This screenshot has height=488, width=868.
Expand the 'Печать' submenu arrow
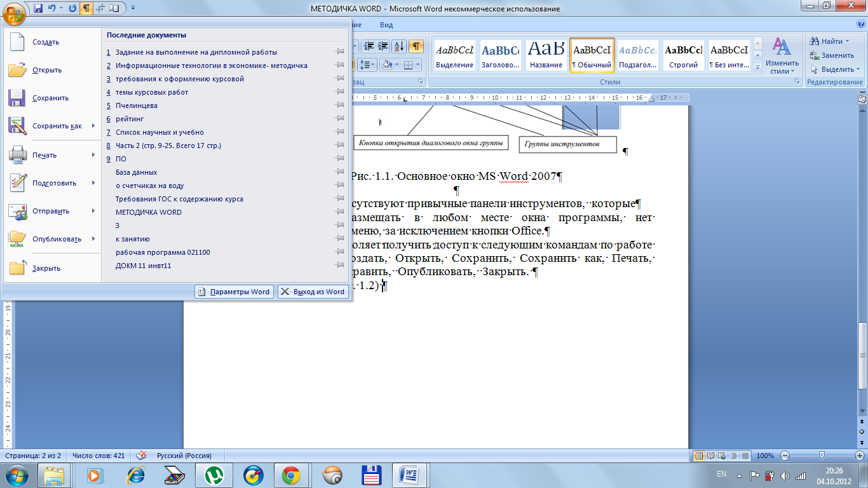[93, 155]
